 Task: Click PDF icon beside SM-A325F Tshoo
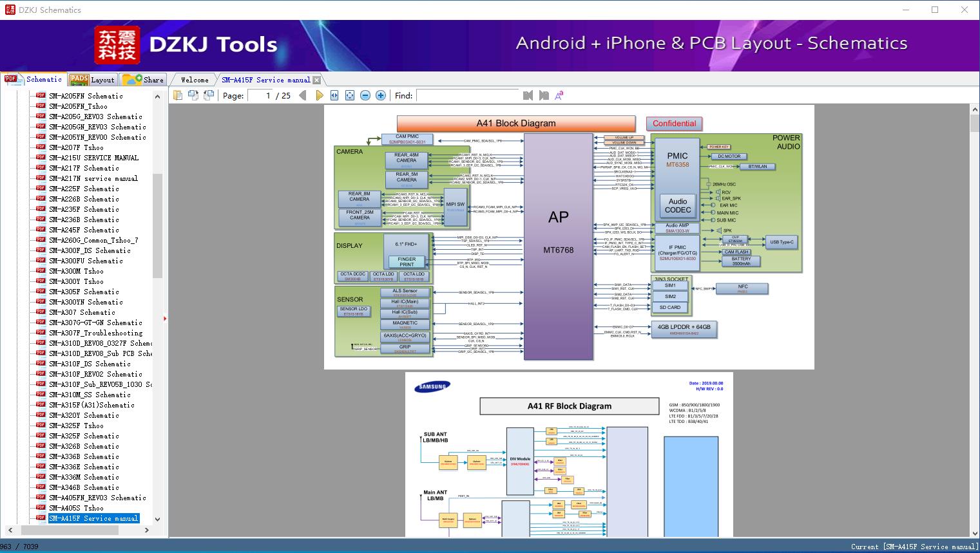(x=41, y=426)
